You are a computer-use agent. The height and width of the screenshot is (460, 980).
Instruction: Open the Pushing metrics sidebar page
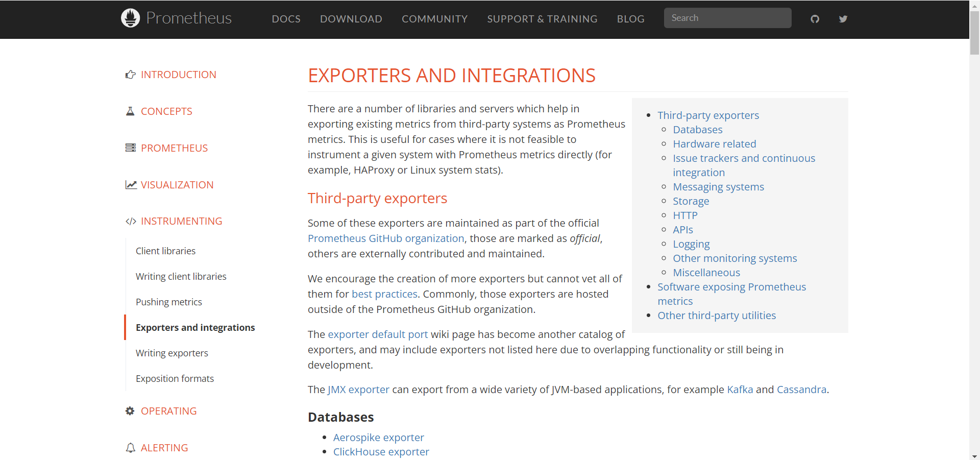coord(168,302)
